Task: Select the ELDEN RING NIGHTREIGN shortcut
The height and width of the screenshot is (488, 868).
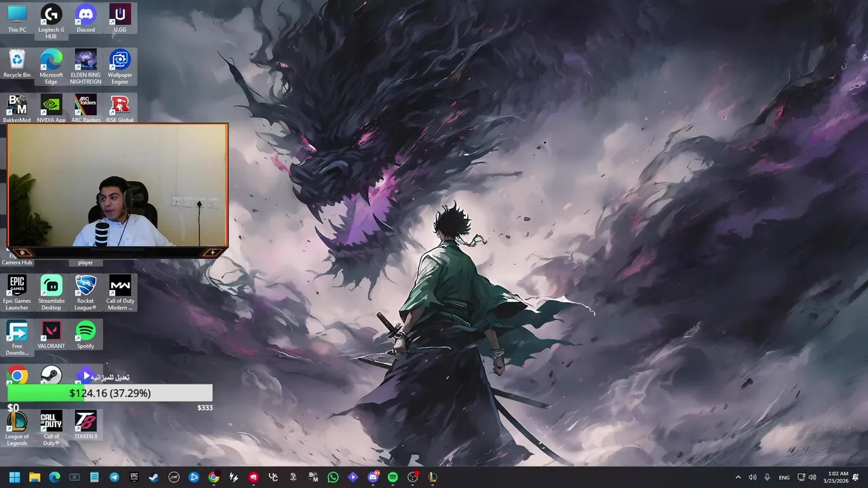Action: (x=85, y=66)
